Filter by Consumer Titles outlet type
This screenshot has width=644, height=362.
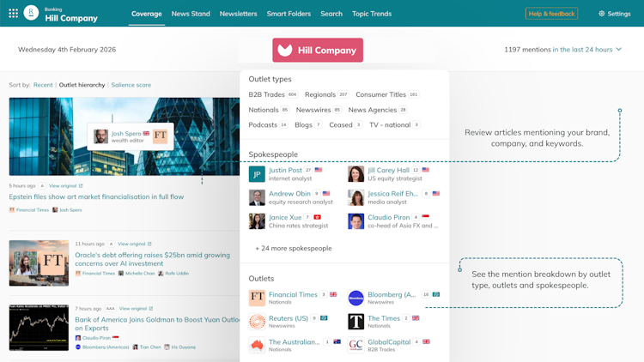(x=387, y=94)
